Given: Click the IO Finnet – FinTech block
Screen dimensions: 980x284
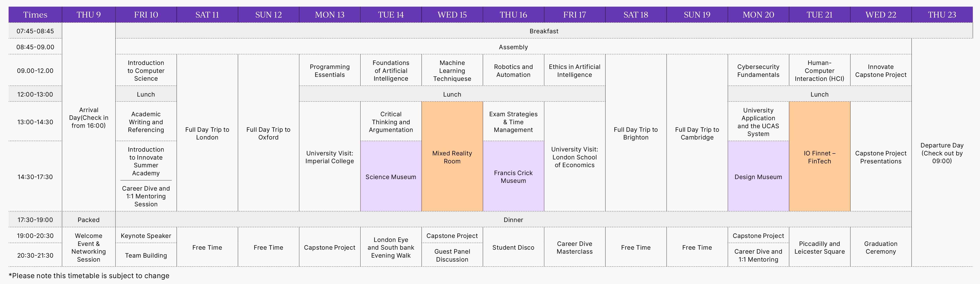Looking at the screenshot, I should [x=819, y=157].
